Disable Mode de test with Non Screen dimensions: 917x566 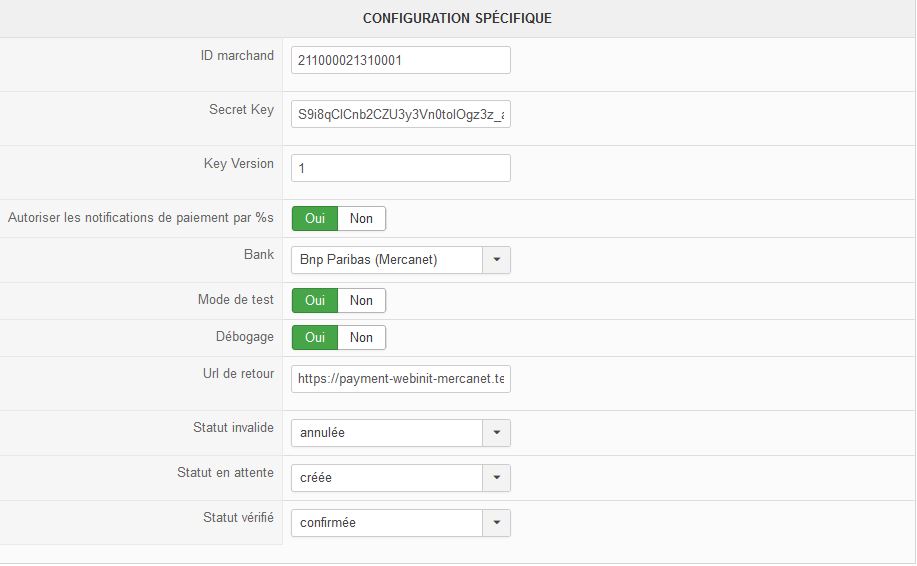click(361, 301)
